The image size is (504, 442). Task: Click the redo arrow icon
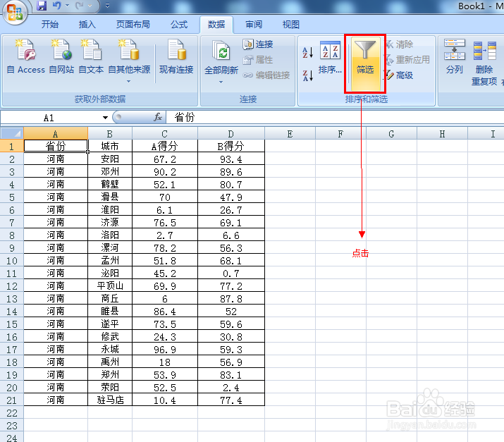pyautogui.click(x=80, y=6)
